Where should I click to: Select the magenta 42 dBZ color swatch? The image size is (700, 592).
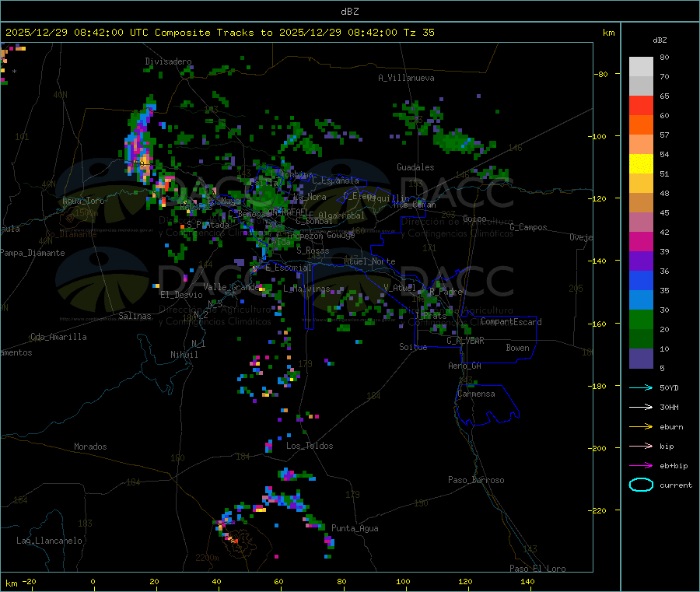[x=641, y=241]
